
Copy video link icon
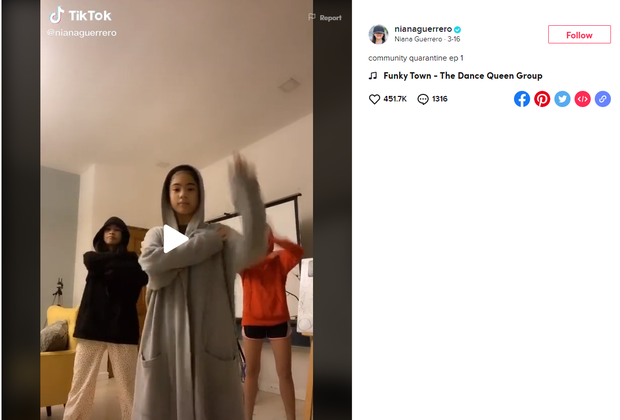coord(602,99)
